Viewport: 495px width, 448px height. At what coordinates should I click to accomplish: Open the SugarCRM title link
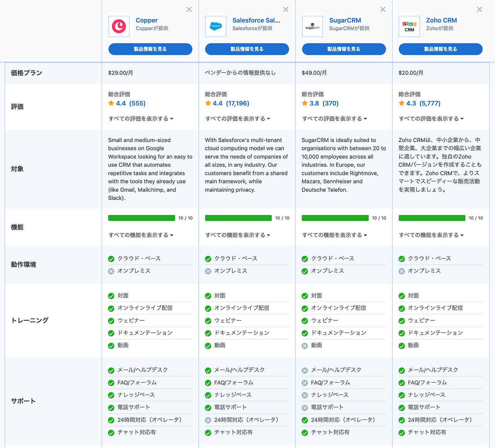tap(345, 20)
